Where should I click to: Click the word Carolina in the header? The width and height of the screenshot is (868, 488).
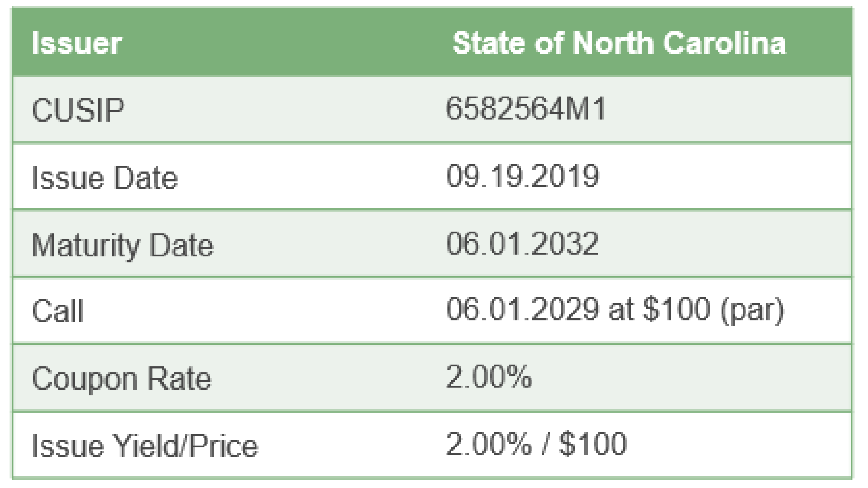pyautogui.click(x=724, y=43)
